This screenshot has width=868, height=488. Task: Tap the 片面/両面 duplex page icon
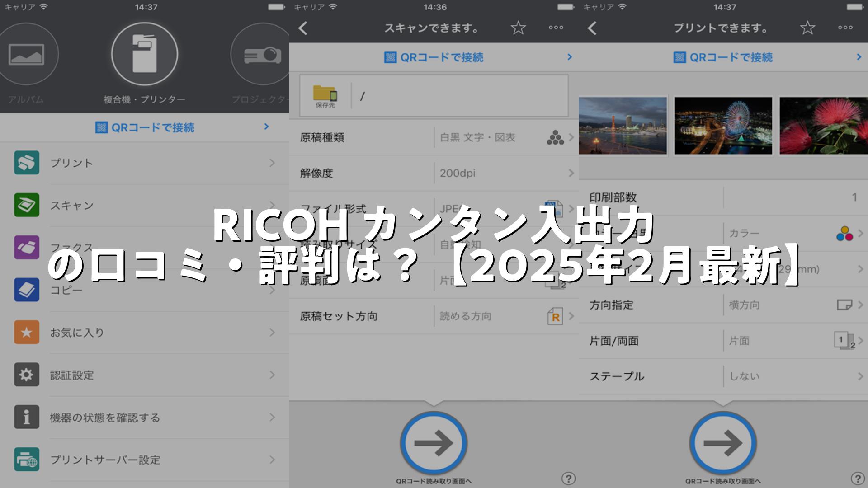tap(844, 340)
